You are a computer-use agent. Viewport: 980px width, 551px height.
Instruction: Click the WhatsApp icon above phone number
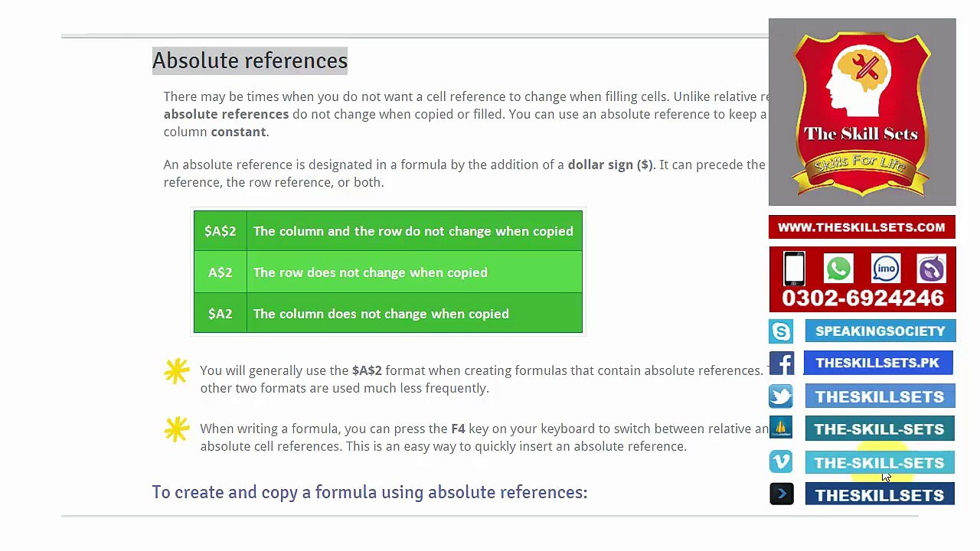click(x=838, y=269)
